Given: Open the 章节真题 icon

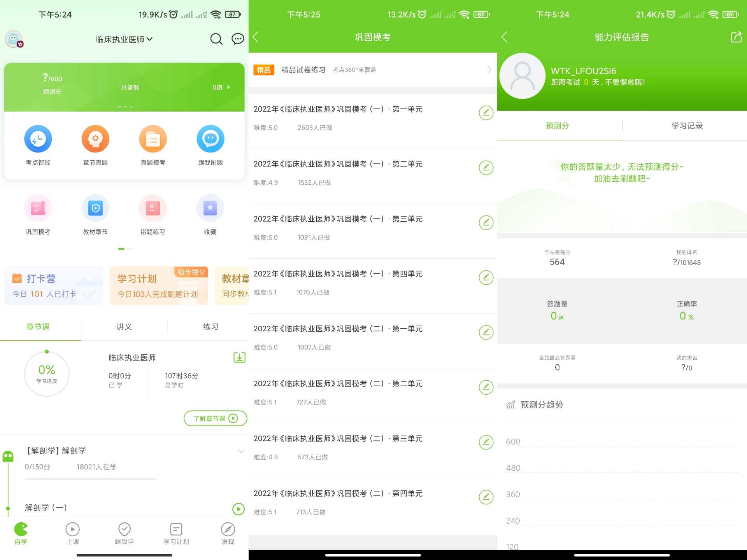Looking at the screenshot, I should click(95, 139).
